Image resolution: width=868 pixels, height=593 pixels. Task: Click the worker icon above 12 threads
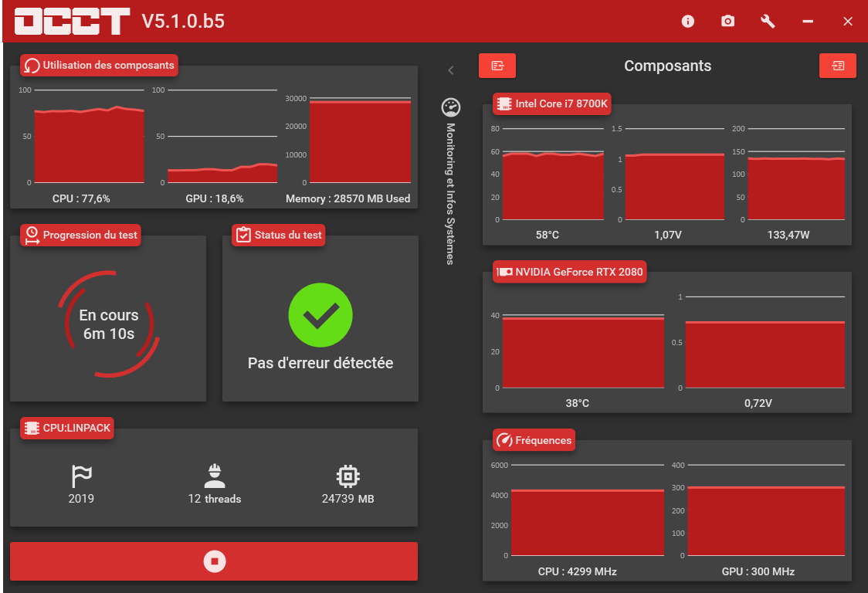point(214,476)
